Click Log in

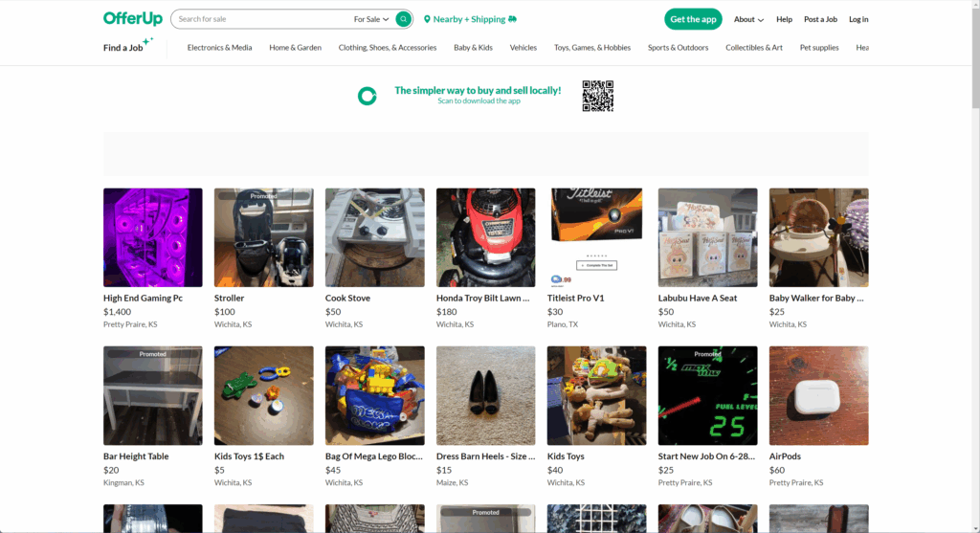tap(858, 19)
